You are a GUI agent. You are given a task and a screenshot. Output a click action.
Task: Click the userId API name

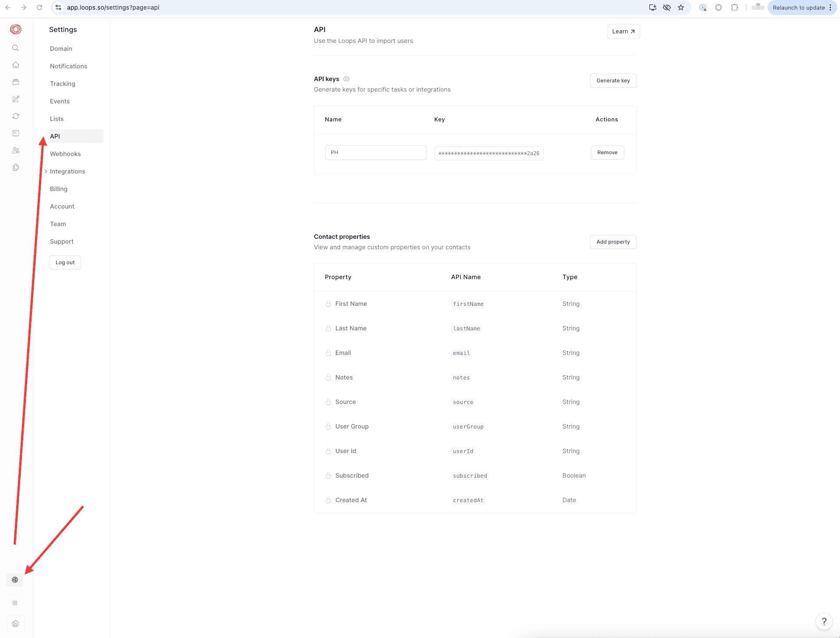pyautogui.click(x=463, y=451)
